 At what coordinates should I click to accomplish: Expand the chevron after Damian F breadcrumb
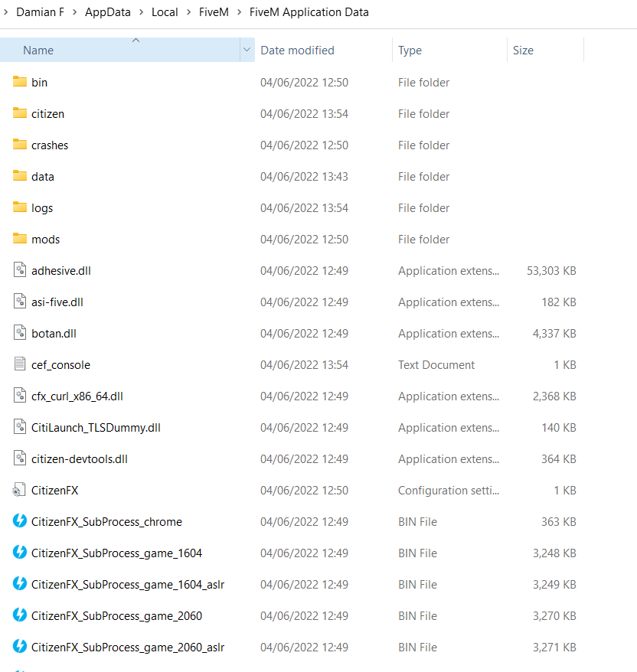click(x=74, y=12)
